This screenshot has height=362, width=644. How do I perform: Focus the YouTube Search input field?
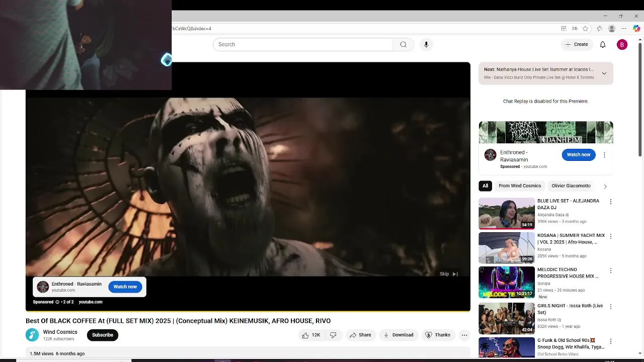pyautogui.click(x=303, y=44)
